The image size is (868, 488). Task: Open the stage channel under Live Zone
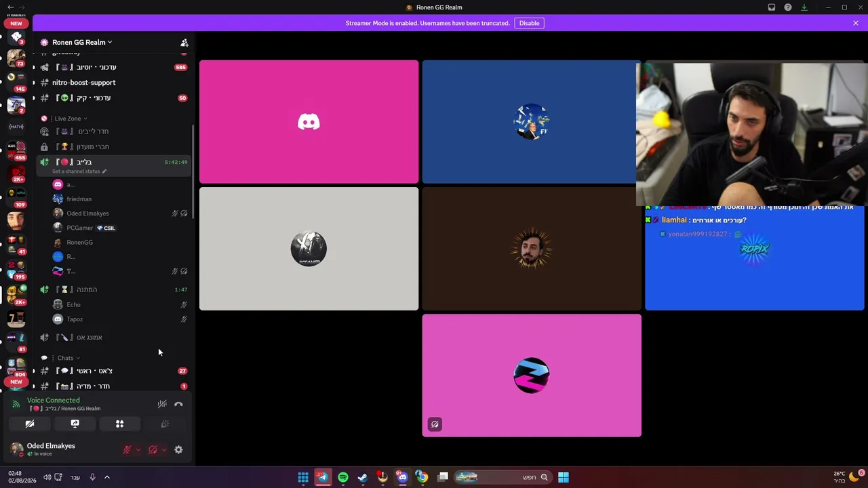pyautogui.click(x=113, y=131)
